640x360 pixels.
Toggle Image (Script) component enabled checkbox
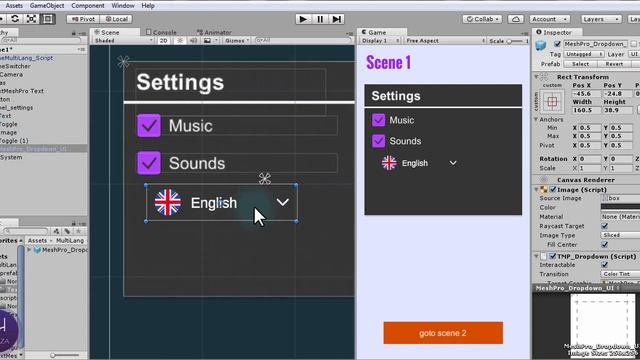[553, 189]
